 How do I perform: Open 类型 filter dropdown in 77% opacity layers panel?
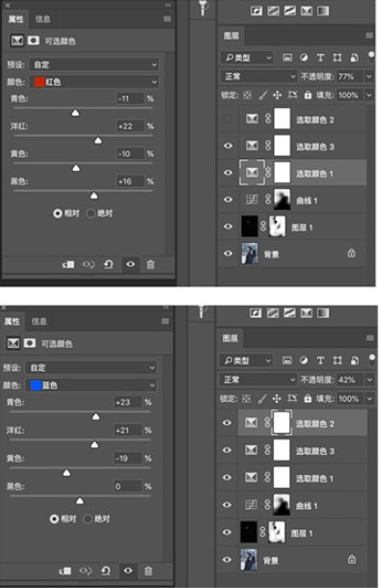coord(247,58)
